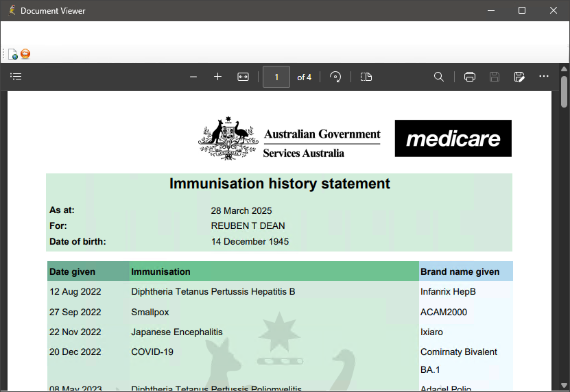This screenshot has width=570, height=392.
Task: Open the more options ellipsis menu
Action: 544,77
